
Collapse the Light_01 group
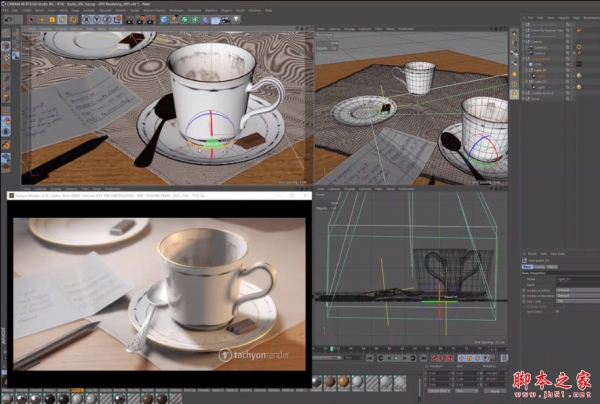click(x=527, y=70)
